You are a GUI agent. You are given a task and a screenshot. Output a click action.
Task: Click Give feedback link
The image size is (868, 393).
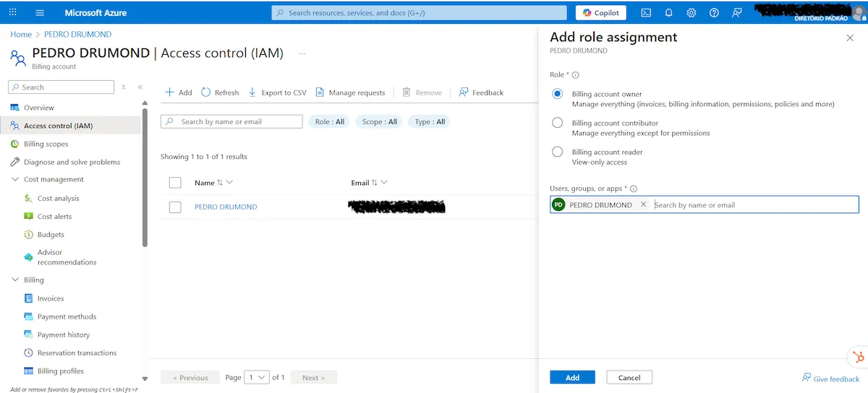click(830, 379)
